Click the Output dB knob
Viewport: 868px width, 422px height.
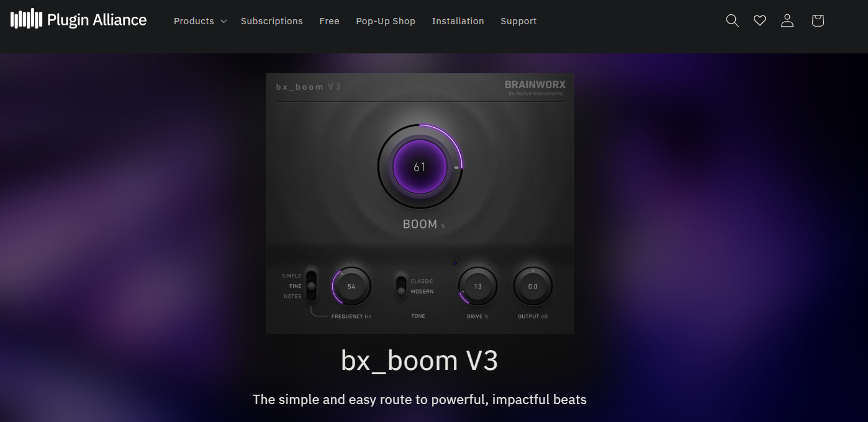click(x=533, y=287)
